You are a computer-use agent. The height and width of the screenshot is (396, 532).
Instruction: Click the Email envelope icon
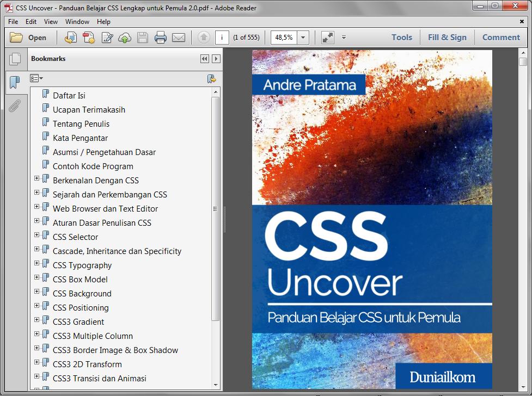click(x=179, y=38)
